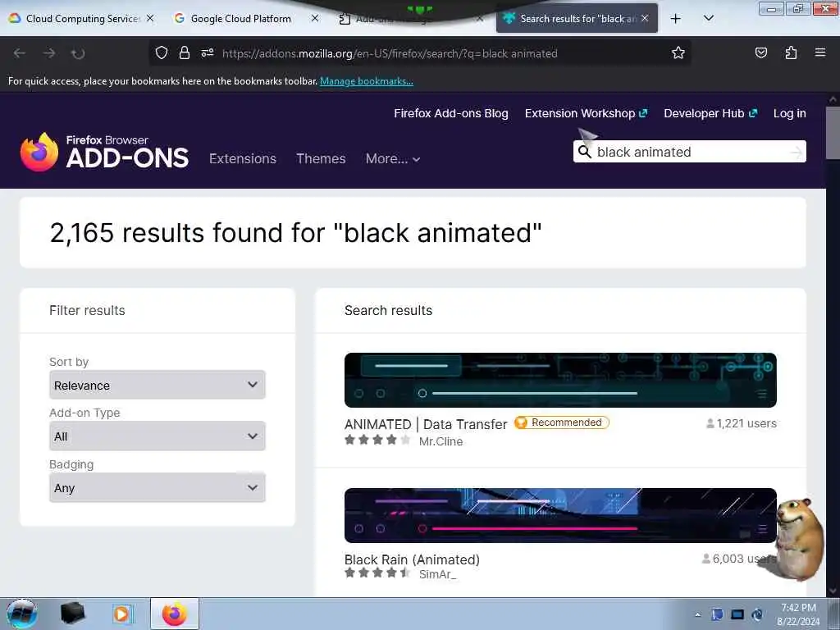840x630 pixels.
Task: Open the Developer Hub link
Action: [710, 113]
